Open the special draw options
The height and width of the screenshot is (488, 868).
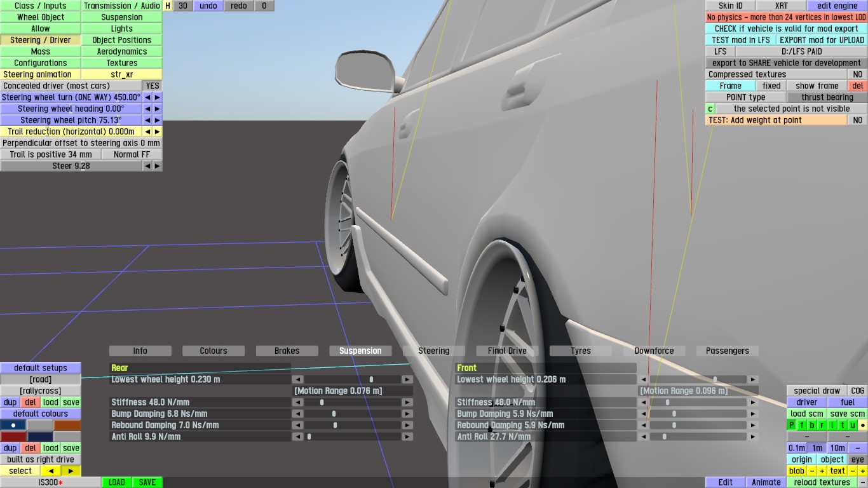tap(817, 391)
